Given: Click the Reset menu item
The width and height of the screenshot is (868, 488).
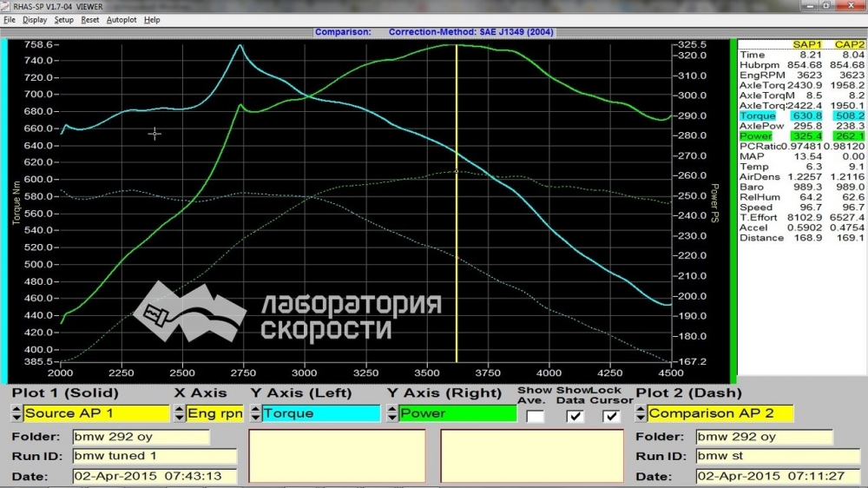Looking at the screenshot, I should click(90, 19).
